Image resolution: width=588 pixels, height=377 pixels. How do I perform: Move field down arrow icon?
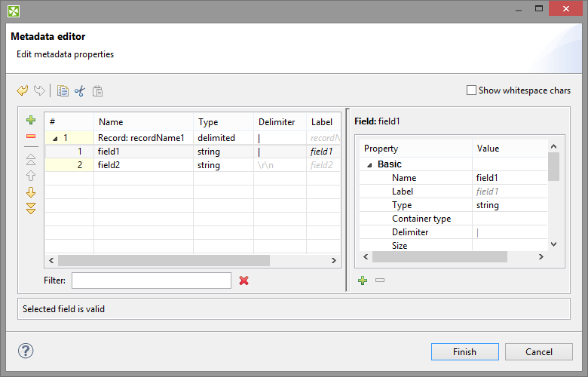tap(31, 192)
